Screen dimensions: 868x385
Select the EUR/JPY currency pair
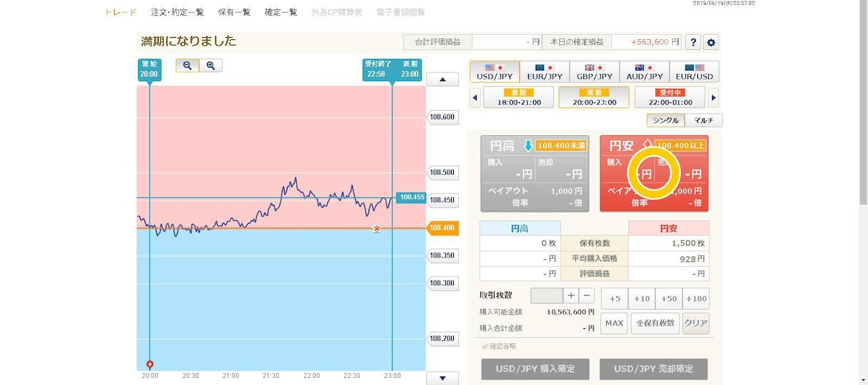544,72
